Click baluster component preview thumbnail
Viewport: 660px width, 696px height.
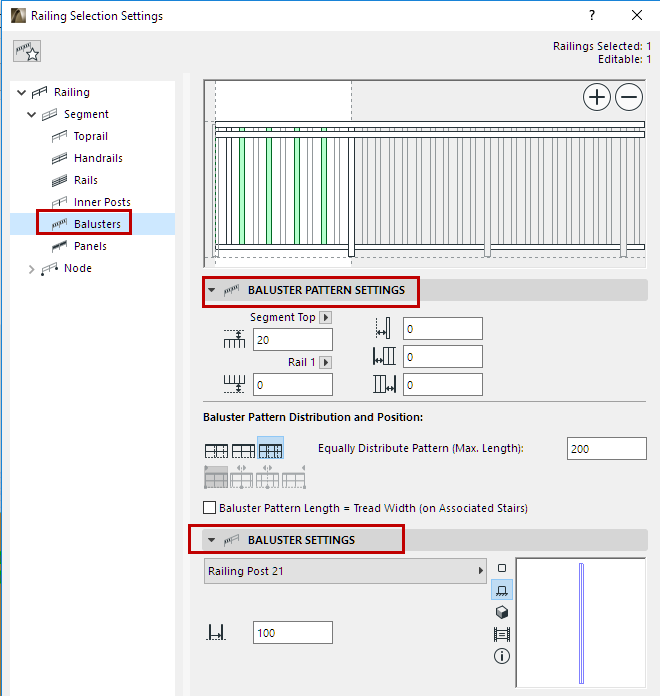click(x=581, y=622)
